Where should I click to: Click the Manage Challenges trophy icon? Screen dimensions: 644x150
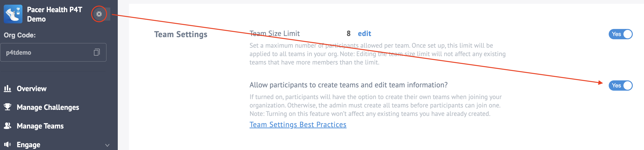point(7,107)
